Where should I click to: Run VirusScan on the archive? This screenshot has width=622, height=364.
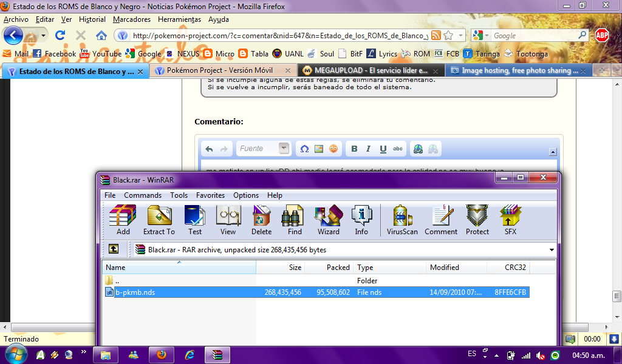pyautogui.click(x=402, y=220)
